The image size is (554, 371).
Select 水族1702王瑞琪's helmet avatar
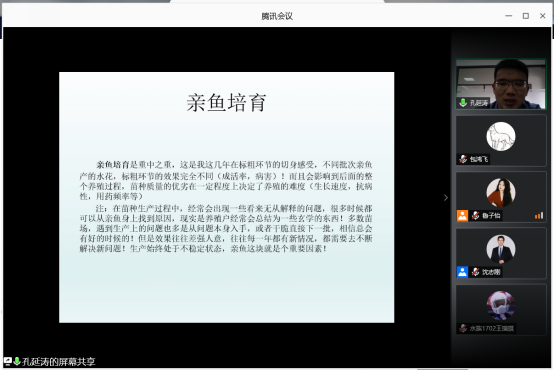point(501,306)
